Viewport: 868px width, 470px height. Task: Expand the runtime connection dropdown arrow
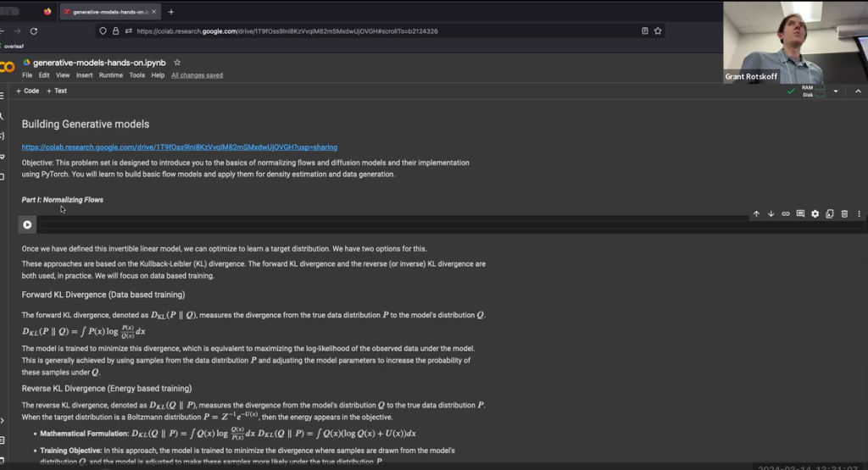tap(835, 91)
